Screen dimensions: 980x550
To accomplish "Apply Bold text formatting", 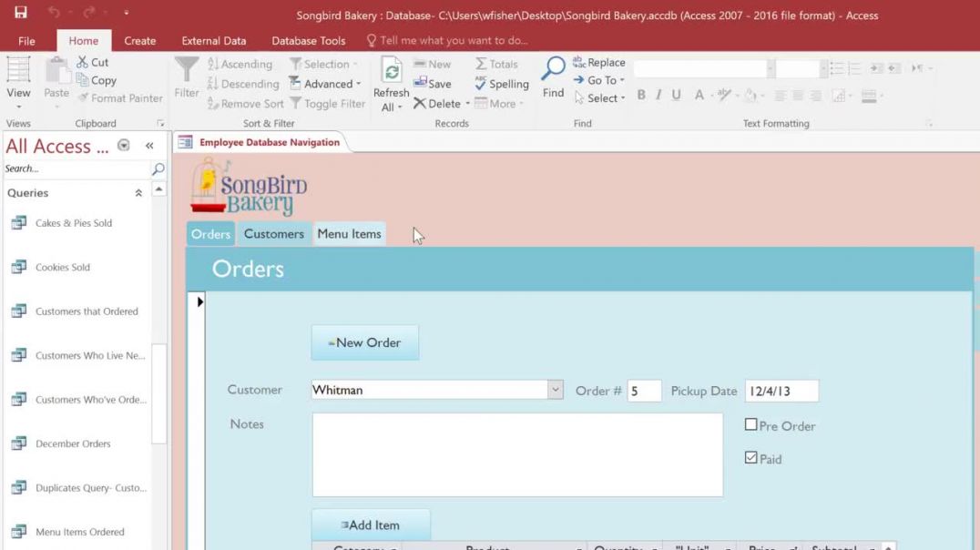I will tap(641, 95).
